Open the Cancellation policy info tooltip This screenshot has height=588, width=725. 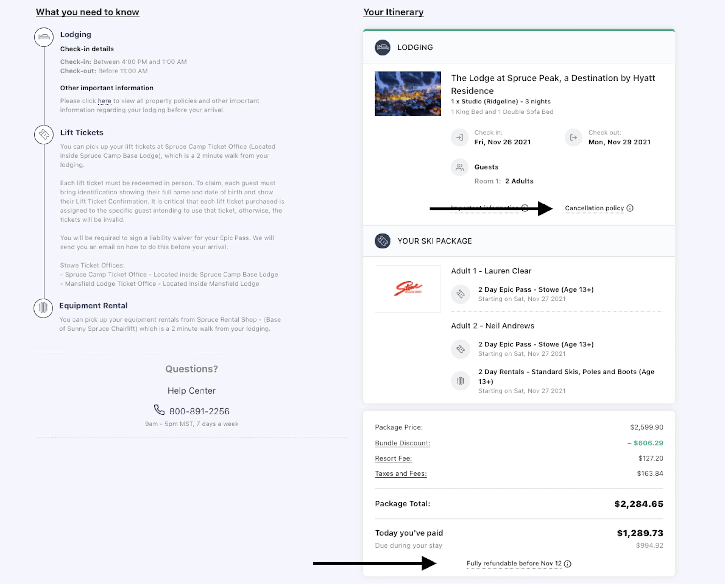pos(630,208)
